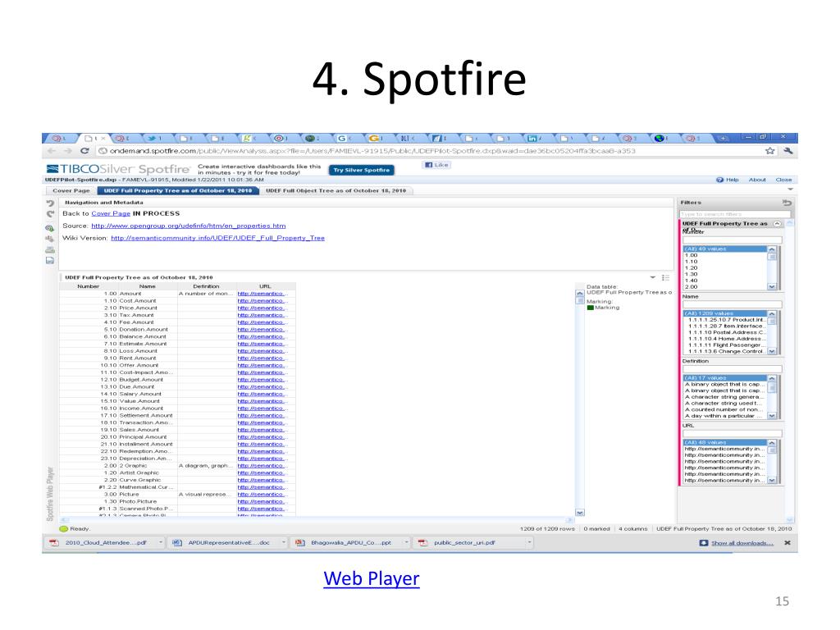Click the Show all downloads link
This screenshot has width=840, height=630.
click(x=742, y=543)
